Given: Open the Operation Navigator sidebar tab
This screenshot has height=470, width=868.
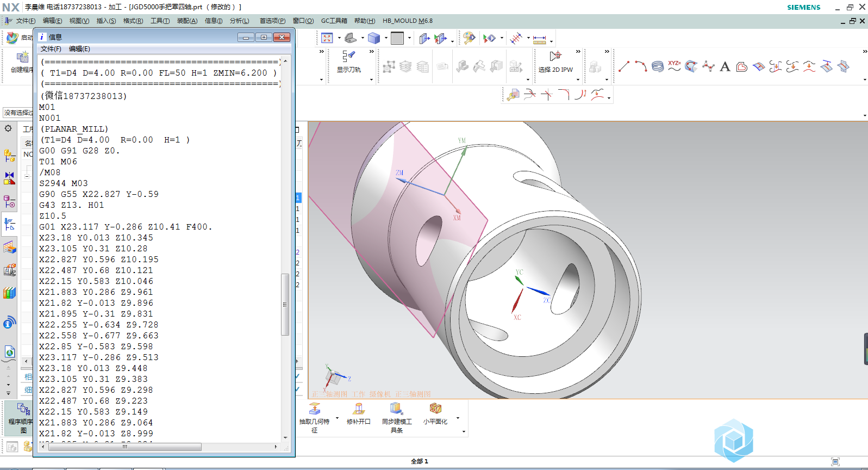Looking at the screenshot, I should pyautogui.click(x=9, y=224).
